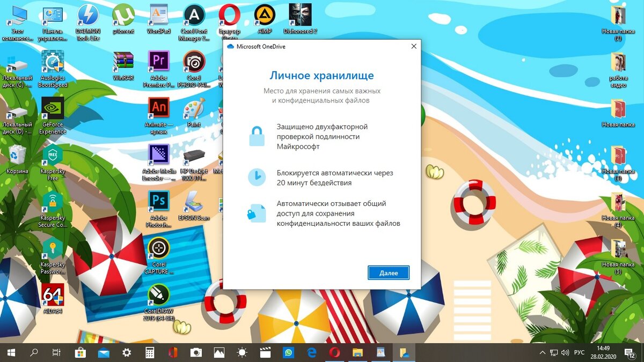Close the Microsoft OneDrive dialog
644x362 pixels.
click(414, 47)
